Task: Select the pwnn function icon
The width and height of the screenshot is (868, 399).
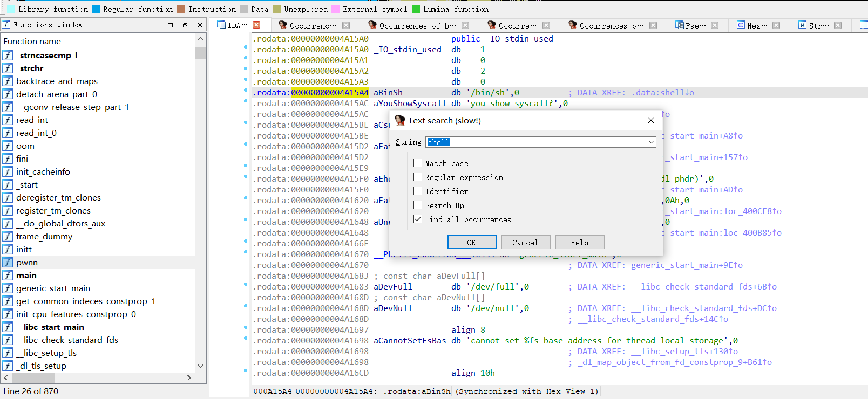Action: tap(8, 263)
